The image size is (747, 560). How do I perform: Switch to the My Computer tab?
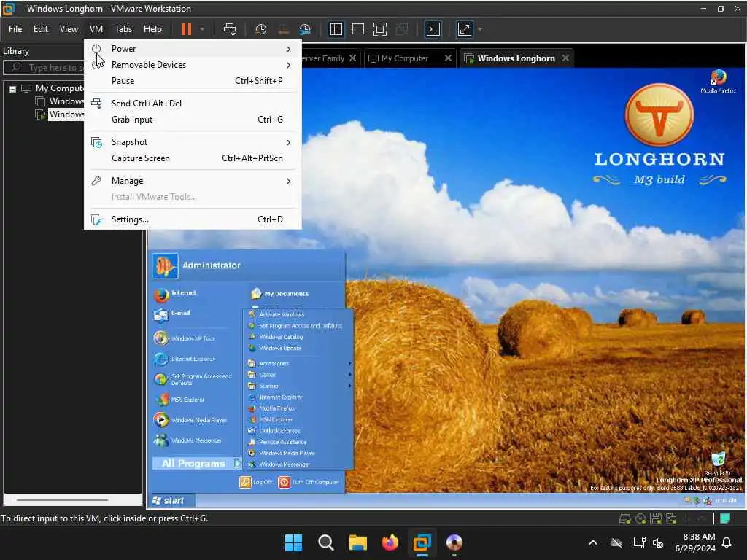[404, 58]
